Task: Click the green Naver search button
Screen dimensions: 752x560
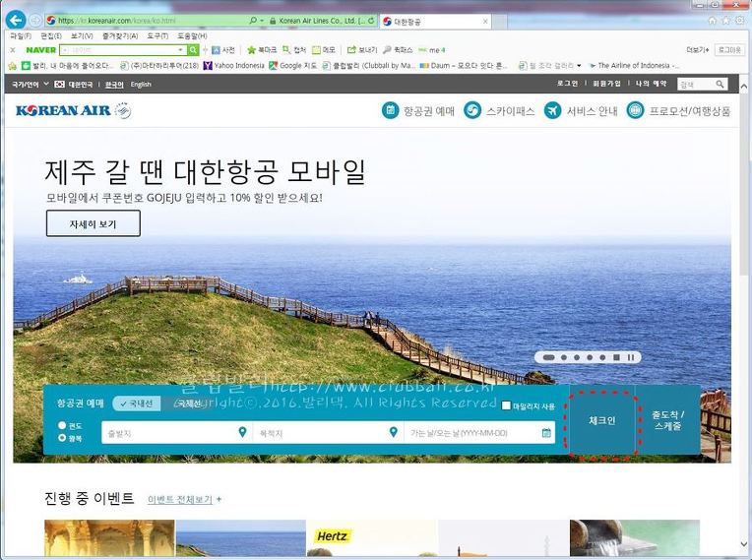Action: coord(193,50)
